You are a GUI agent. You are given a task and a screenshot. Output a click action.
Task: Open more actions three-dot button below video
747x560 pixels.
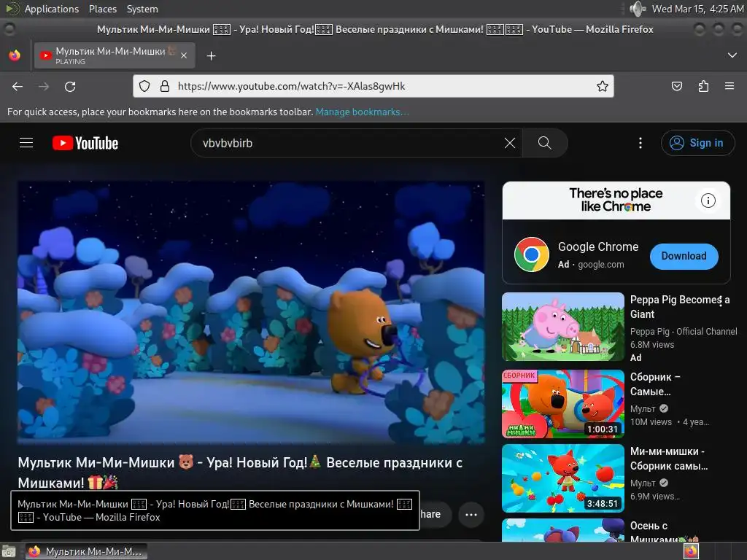click(471, 514)
